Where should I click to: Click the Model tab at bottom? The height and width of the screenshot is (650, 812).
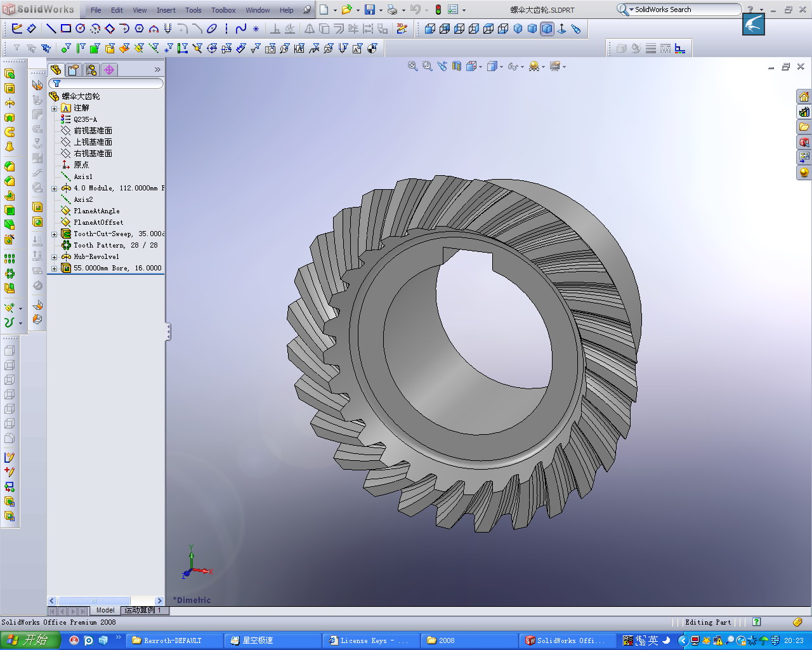click(105, 610)
